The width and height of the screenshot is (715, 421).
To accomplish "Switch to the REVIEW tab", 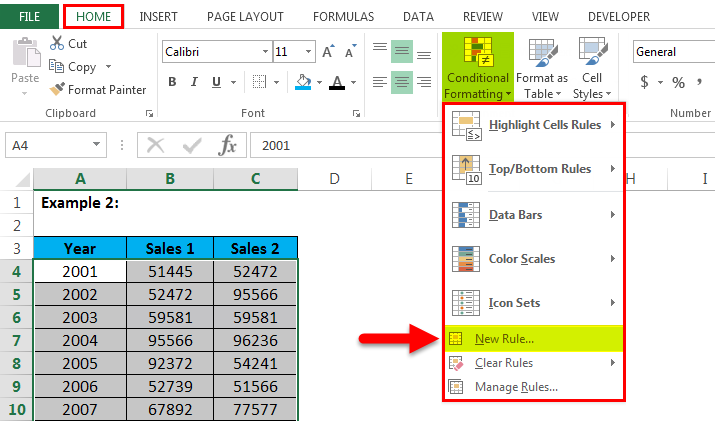I will (483, 17).
